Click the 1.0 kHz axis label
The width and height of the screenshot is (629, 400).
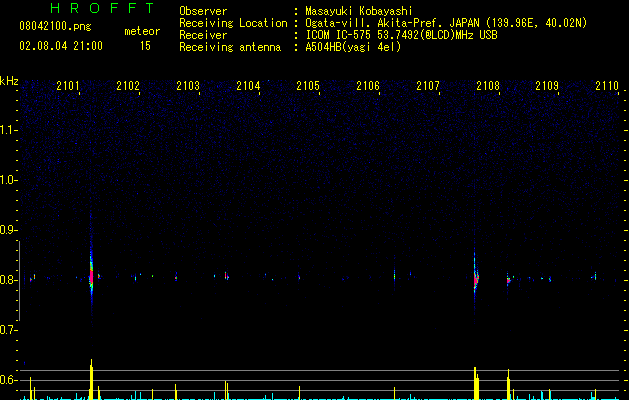click(x=8, y=180)
